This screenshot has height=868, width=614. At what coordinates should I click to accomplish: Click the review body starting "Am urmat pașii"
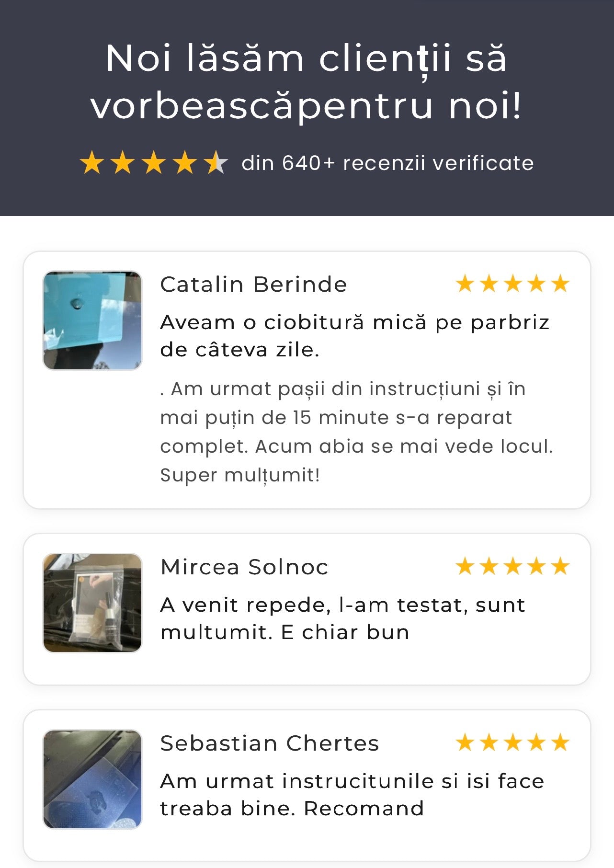click(x=356, y=432)
